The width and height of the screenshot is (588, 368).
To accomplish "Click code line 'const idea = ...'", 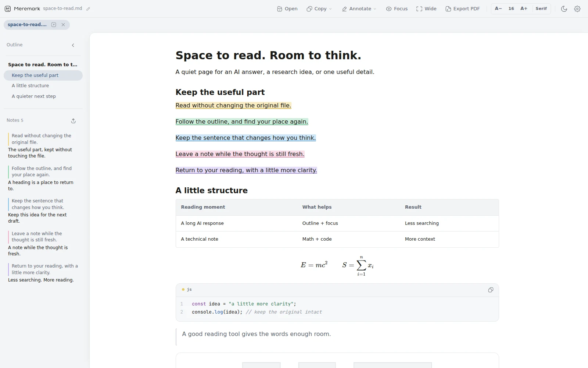I will (244, 304).
